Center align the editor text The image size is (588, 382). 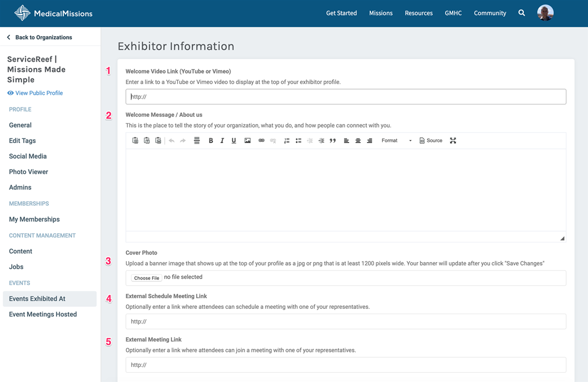[x=358, y=140]
